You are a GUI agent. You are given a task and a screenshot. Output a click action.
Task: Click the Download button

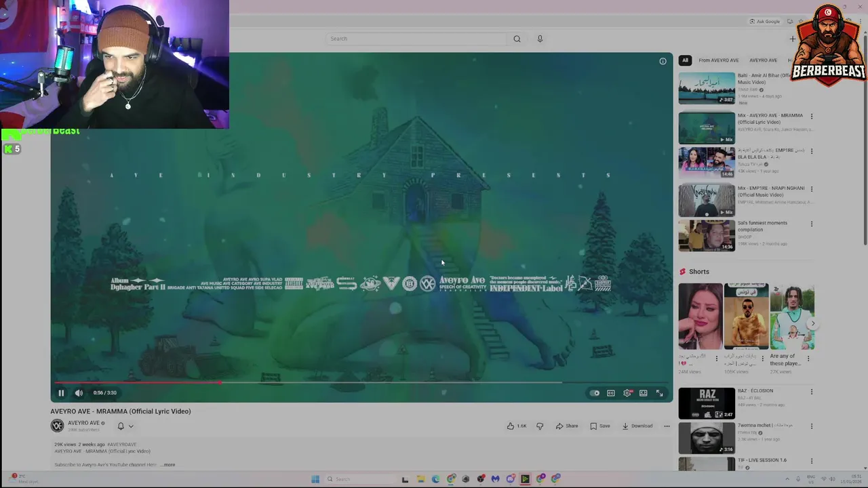tap(637, 426)
